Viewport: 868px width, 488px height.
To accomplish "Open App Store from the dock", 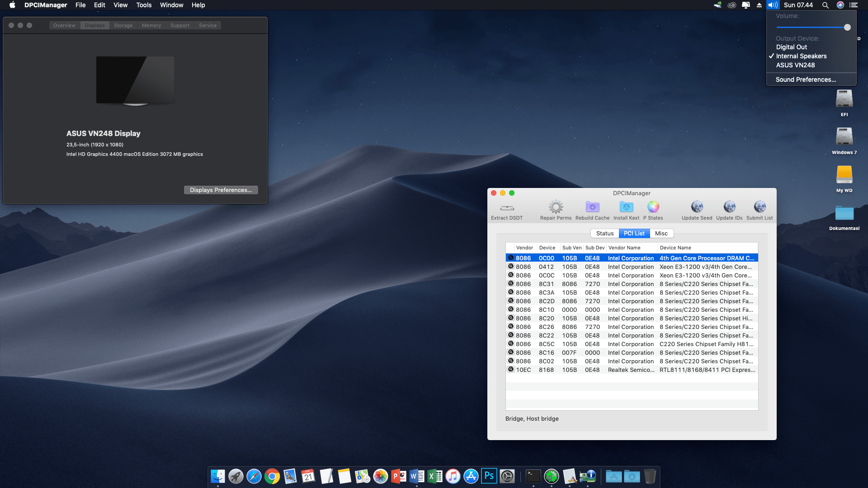I will [471, 476].
